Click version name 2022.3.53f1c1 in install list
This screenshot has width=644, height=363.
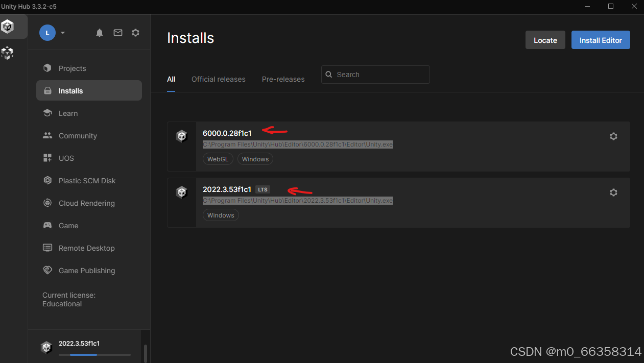[x=227, y=189]
